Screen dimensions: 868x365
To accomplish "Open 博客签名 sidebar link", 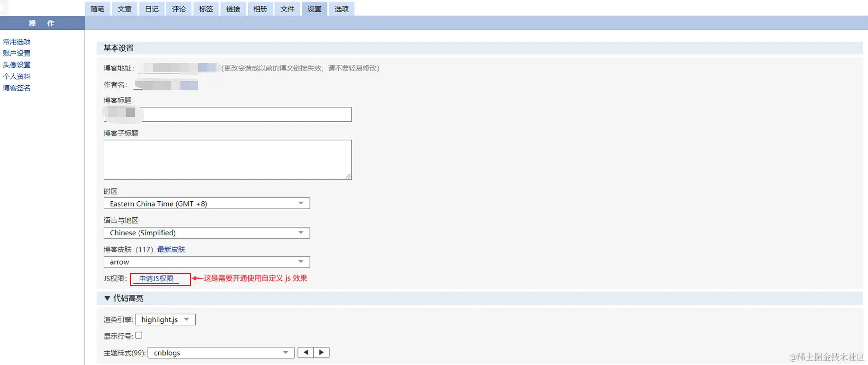I will pos(17,88).
